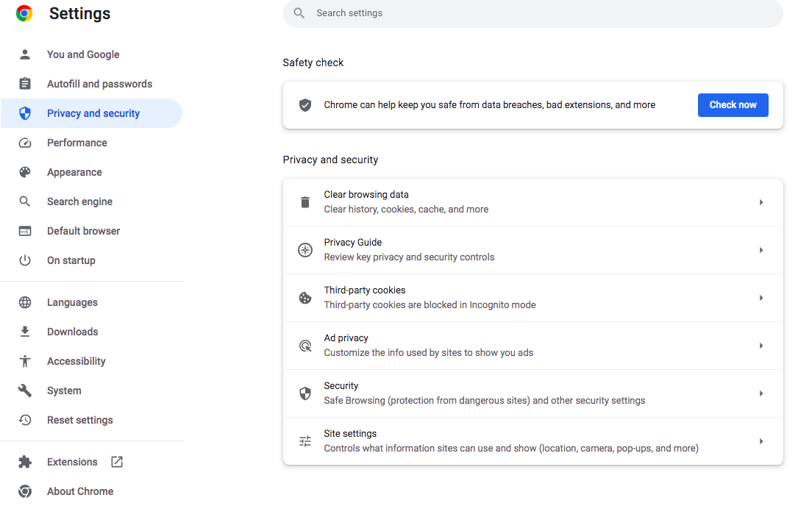Click the browser window icon for Default browser
This screenshot has width=812, height=506.
tap(25, 231)
